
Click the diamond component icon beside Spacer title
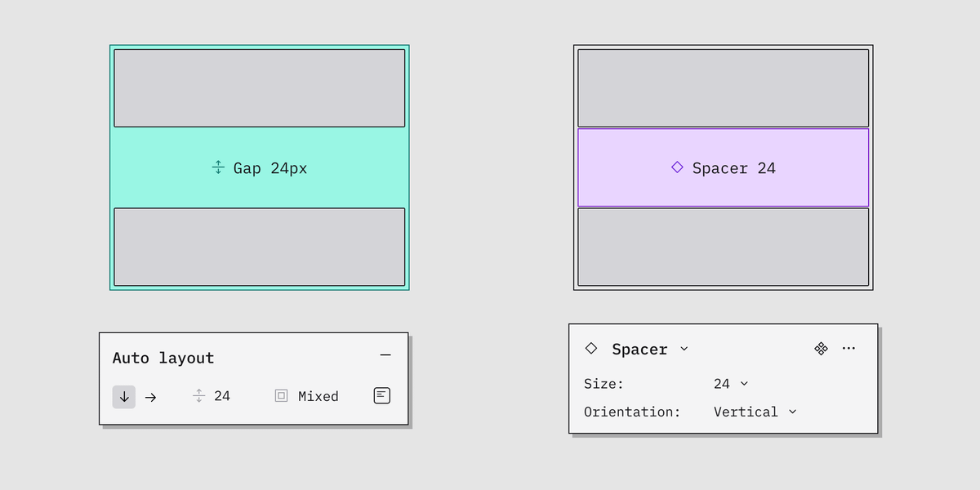click(591, 349)
